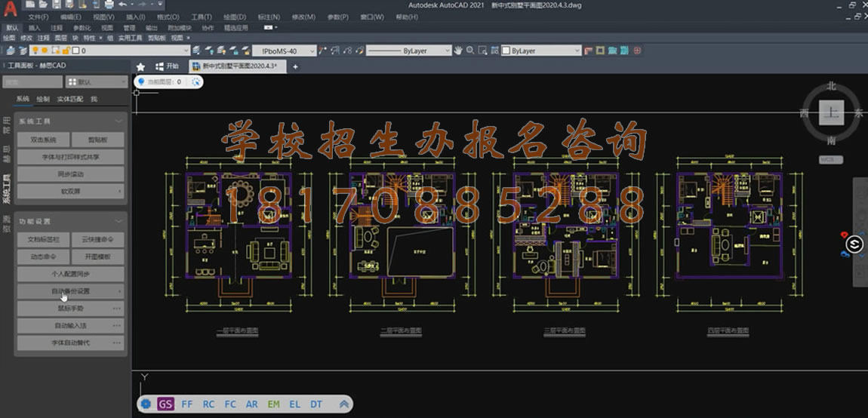Toggle the EM mode on bottom bar

click(x=273, y=404)
